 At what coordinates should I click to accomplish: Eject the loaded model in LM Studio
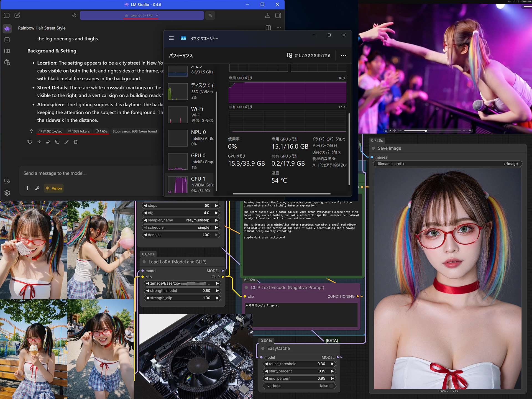coord(210,16)
